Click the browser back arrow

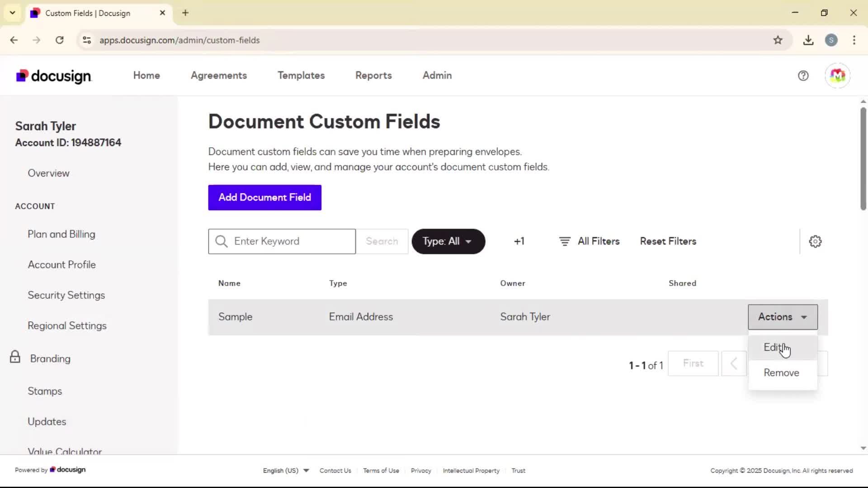pyautogui.click(x=14, y=40)
